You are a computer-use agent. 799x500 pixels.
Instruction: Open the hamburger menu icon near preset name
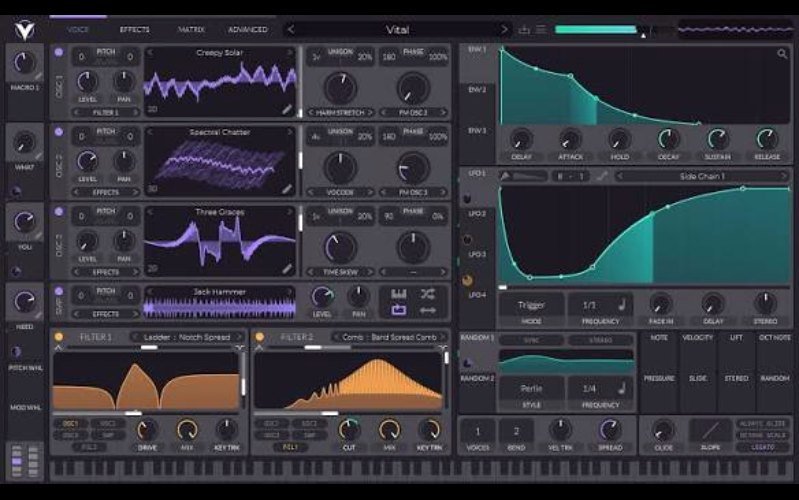[x=541, y=30]
